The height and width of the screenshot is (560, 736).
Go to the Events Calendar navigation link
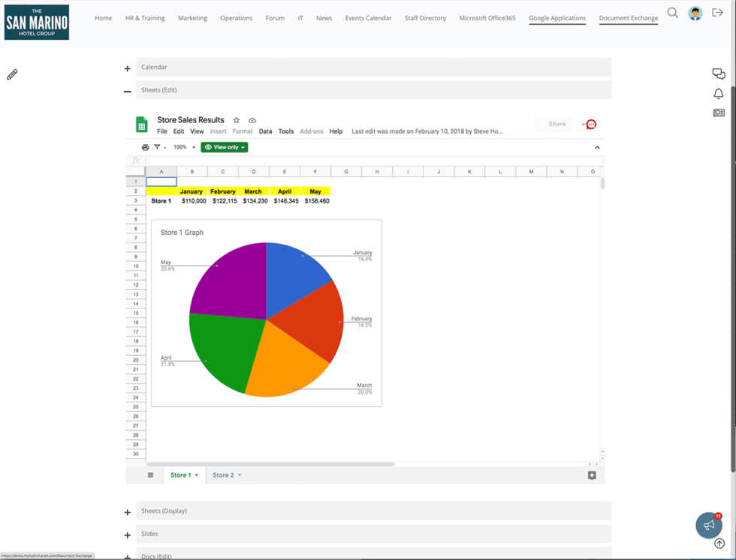368,18
